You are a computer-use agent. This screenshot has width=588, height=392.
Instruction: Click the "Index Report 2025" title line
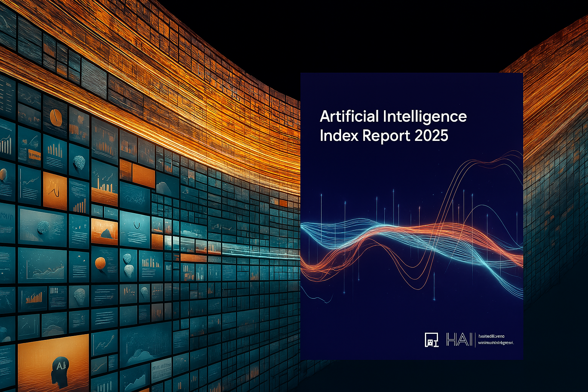[x=384, y=136]
